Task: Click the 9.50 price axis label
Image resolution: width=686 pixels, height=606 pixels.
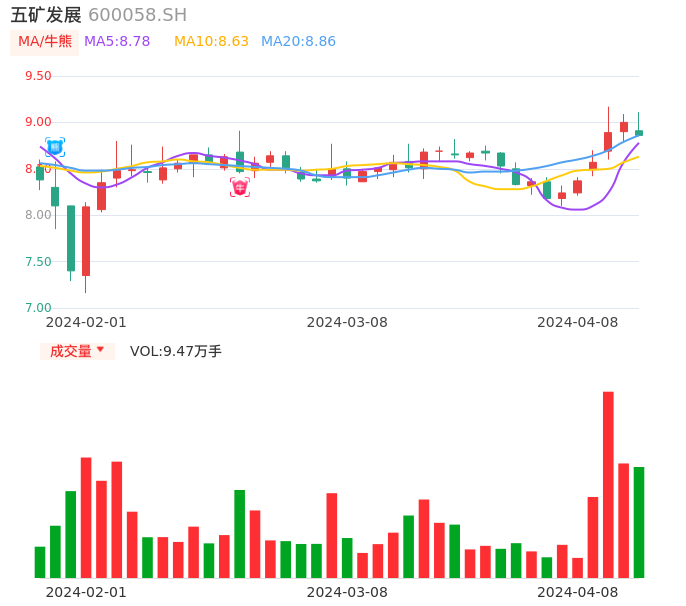Action: pyautogui.click(x=38, y=76)
